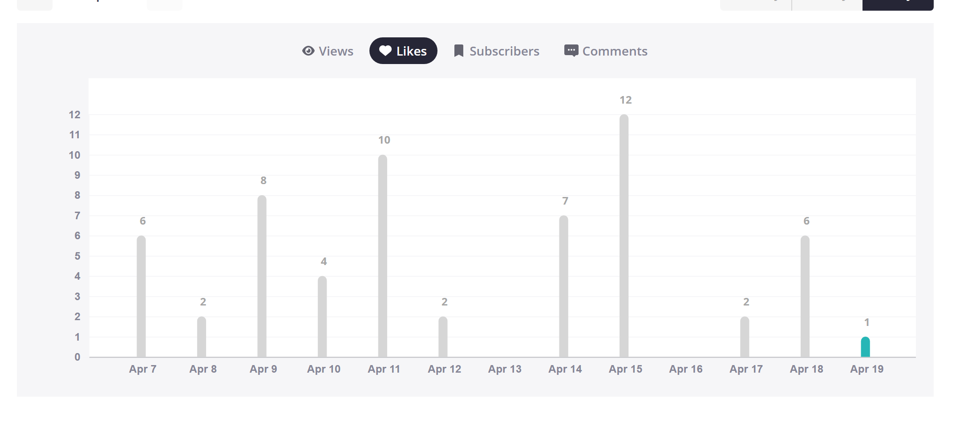Click the heart icon in the Likes tab

coord(385,51)
